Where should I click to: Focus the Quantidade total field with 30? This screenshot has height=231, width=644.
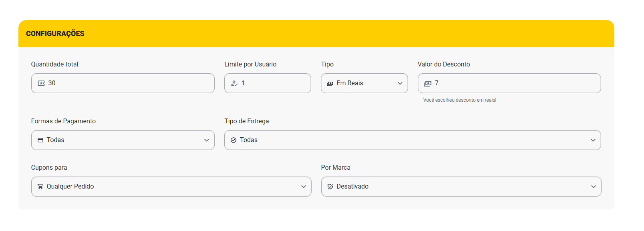coord(128,83)
